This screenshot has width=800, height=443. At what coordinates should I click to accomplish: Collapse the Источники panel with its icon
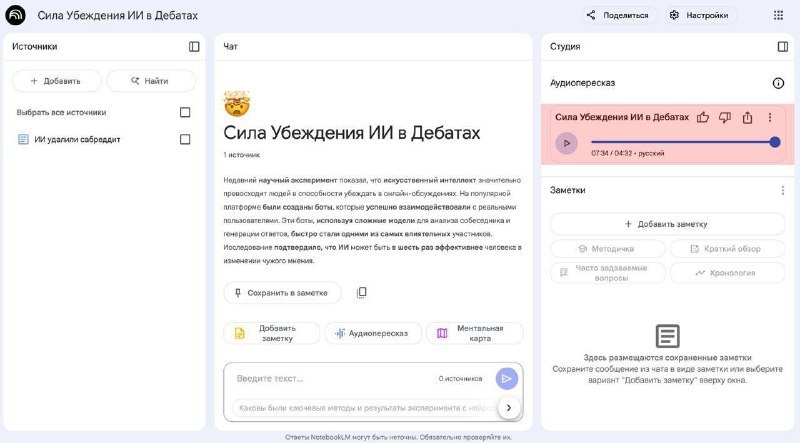click(x=194, y=46)
